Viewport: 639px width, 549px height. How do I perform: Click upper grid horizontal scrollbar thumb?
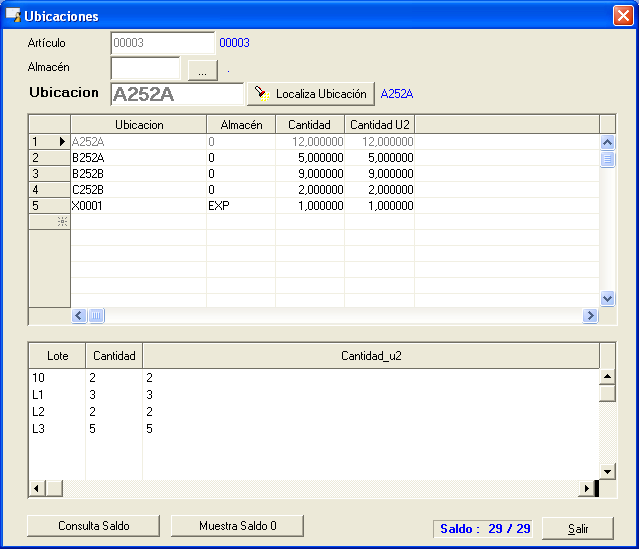pos(96,315)
